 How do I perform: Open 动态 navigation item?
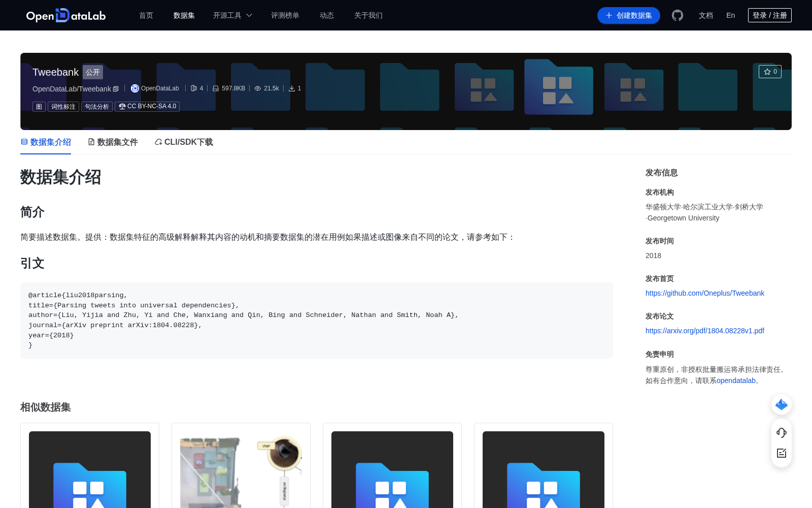pos(327,15)
